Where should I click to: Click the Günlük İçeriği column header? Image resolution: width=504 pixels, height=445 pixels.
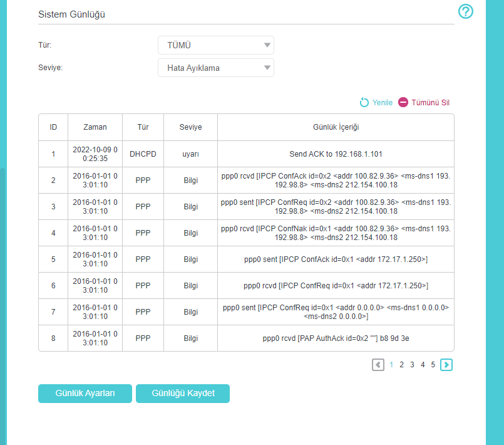click(x=336, y=127)
